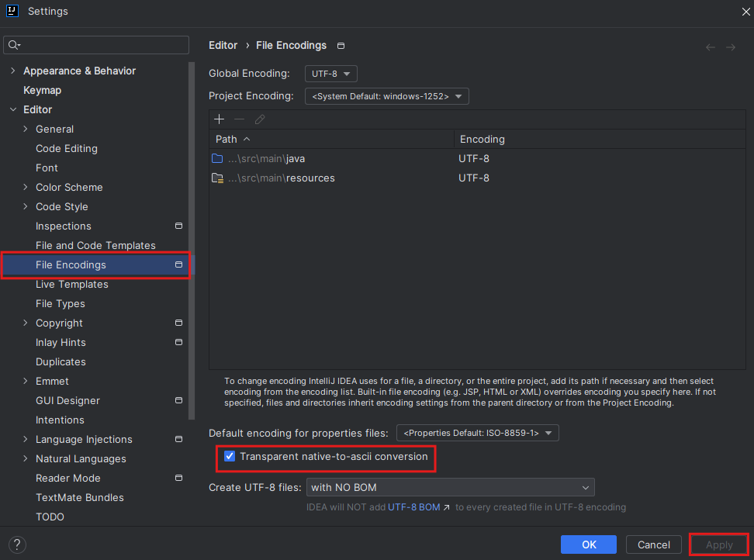Select Live Templates in settings tree
Viewport: 754px width, 560px height.
tap(71, 285)
